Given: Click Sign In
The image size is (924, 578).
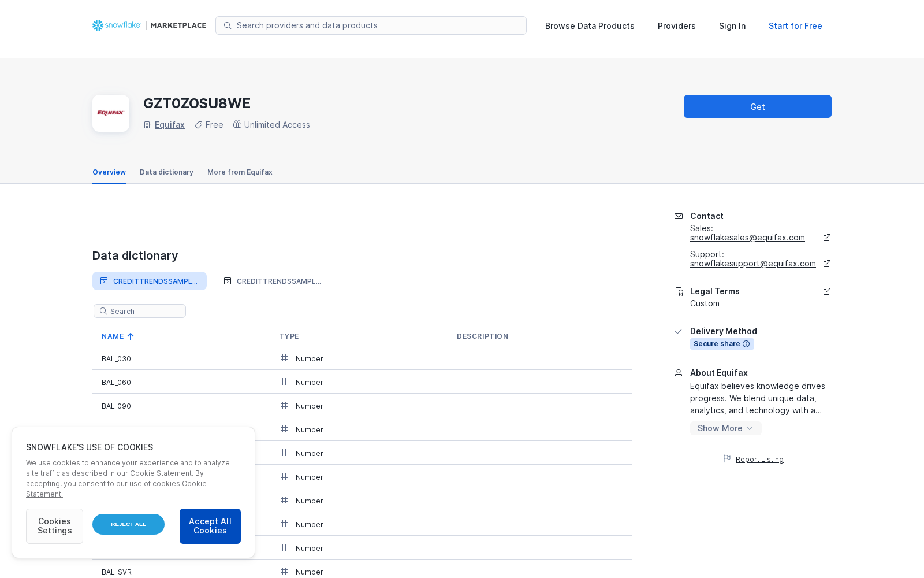Looking at the screenshot, I should pyautogui.click(x=732, y=26).
